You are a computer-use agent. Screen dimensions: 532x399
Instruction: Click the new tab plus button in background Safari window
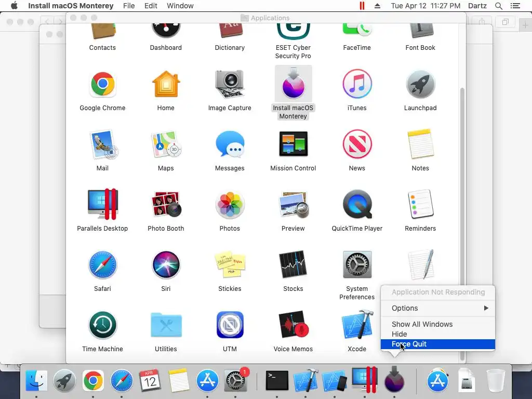pyautogui.click(x=525, y=25)
